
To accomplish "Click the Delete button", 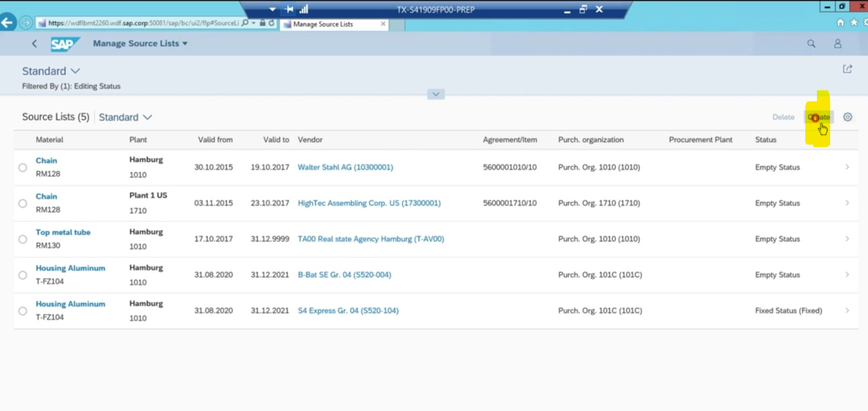I will tap(783, 117).
